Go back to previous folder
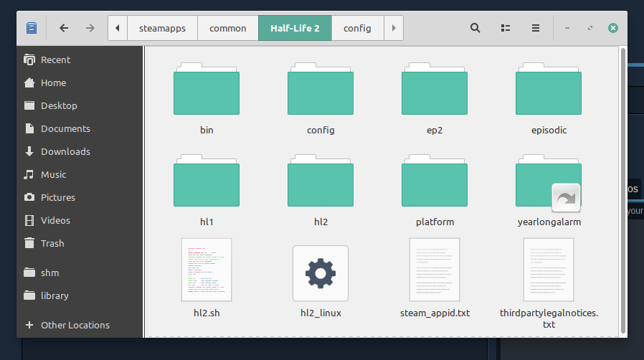The image size is (644, 360). [64, 28]
